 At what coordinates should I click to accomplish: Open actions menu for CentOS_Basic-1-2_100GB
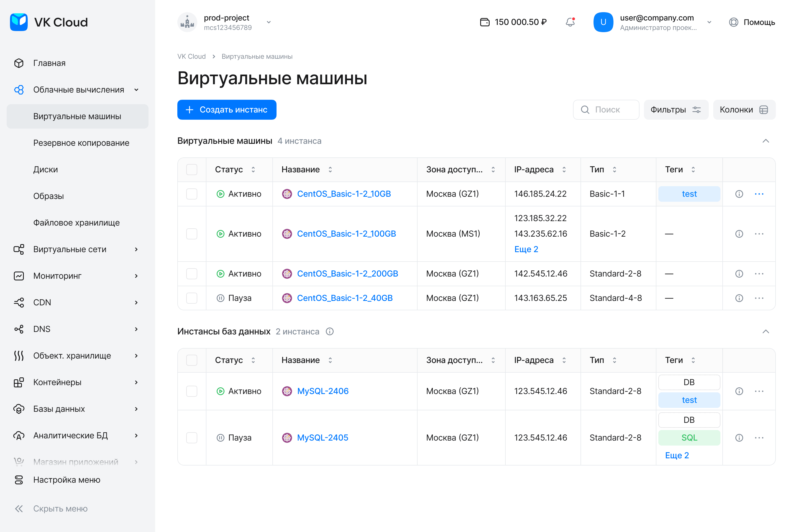[x=759, y=234]
